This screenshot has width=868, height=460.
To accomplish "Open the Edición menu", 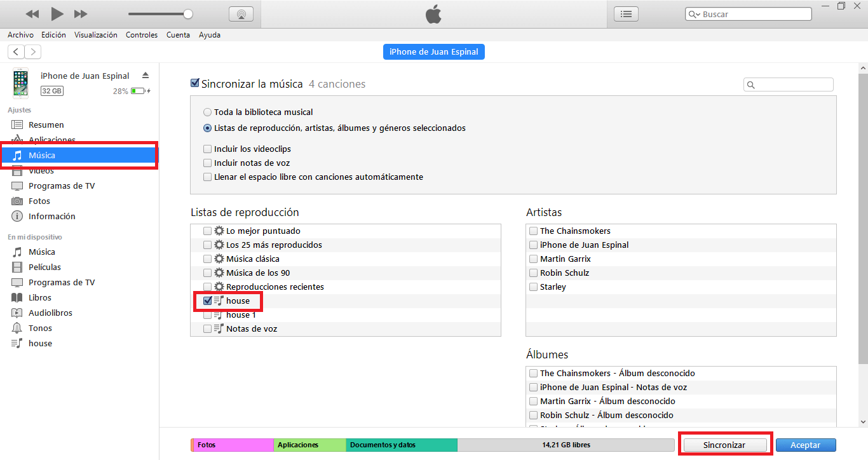I will (x=54, y=35).
